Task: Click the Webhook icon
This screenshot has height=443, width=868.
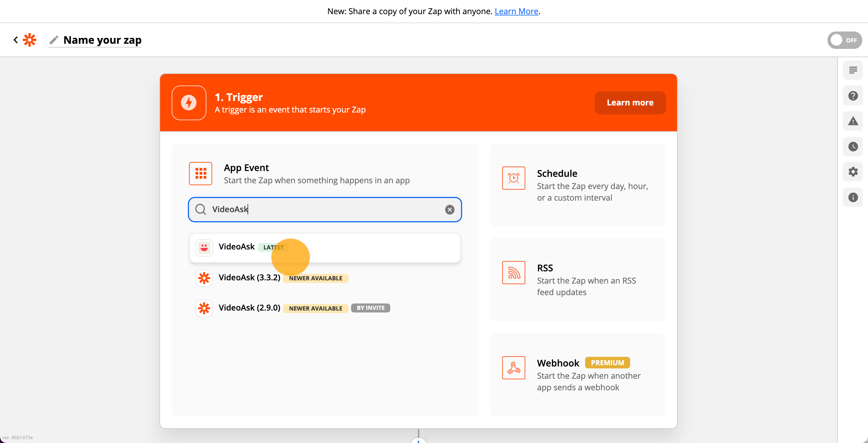Action: coord(513,367)
